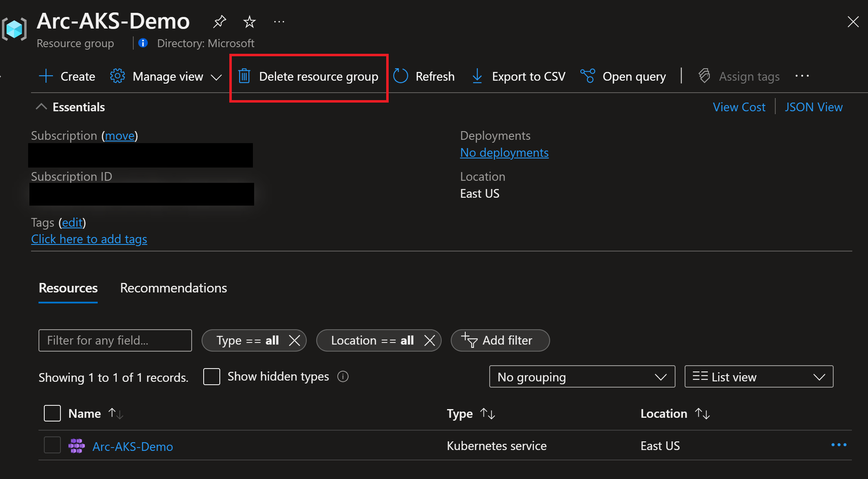Open the List view dropdown
Screen dimensions: 868x479
(759, 377)
